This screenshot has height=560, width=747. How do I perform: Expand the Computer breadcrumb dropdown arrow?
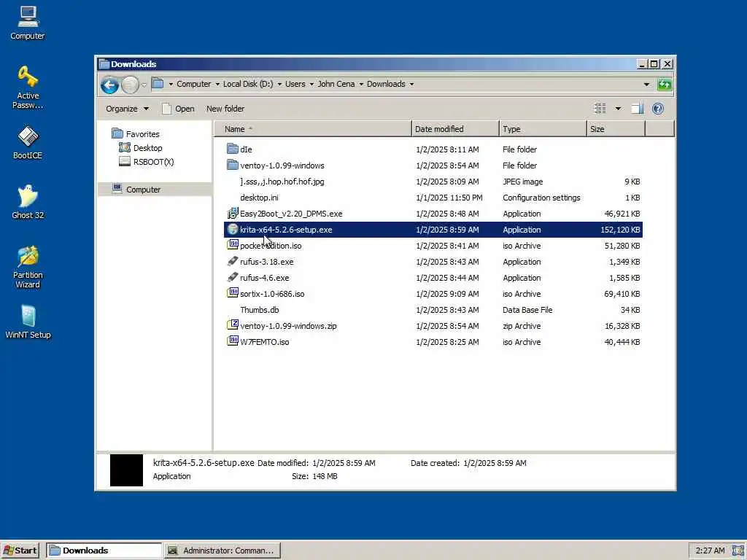(x=217, y=85)
